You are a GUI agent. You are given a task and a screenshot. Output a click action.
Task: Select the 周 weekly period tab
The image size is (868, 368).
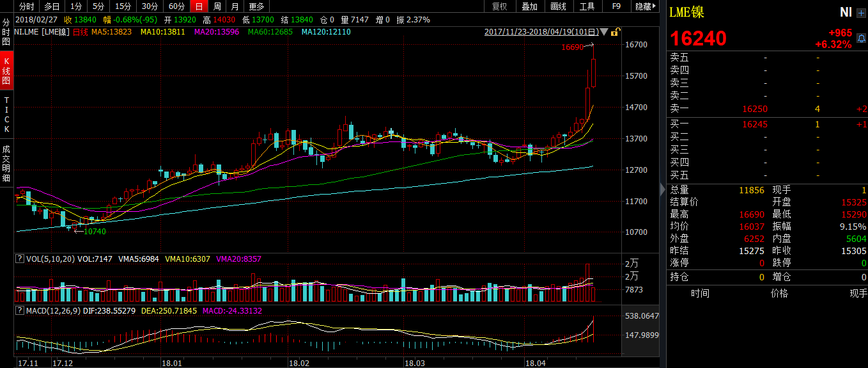(x=217, y=6)
